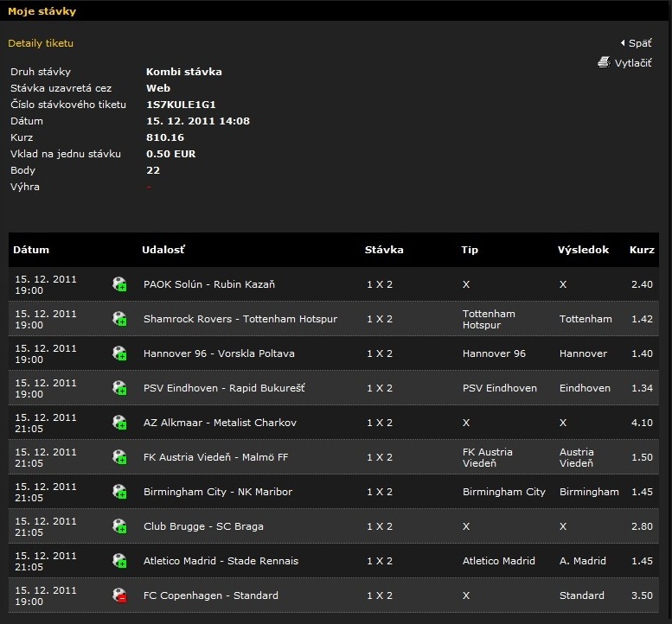Go back using the Späť link
The height and width of the screenshot is (624, 672).
(639, 43)
